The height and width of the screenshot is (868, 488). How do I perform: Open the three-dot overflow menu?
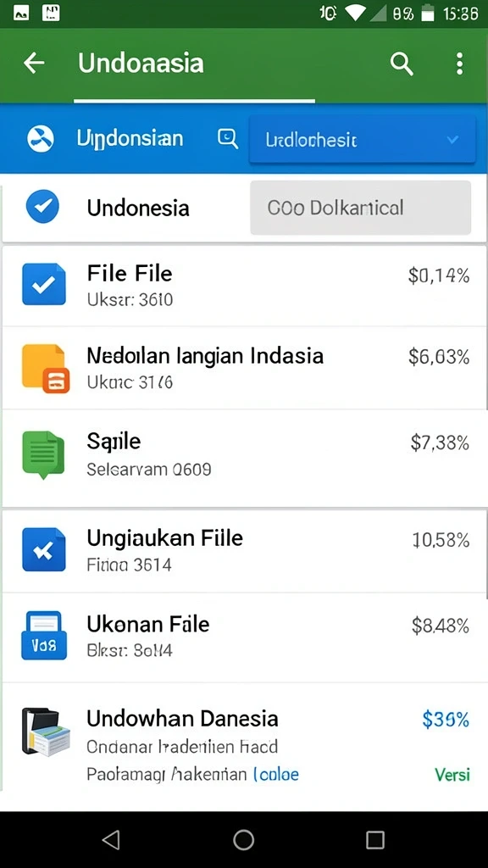tap(459, 64)
